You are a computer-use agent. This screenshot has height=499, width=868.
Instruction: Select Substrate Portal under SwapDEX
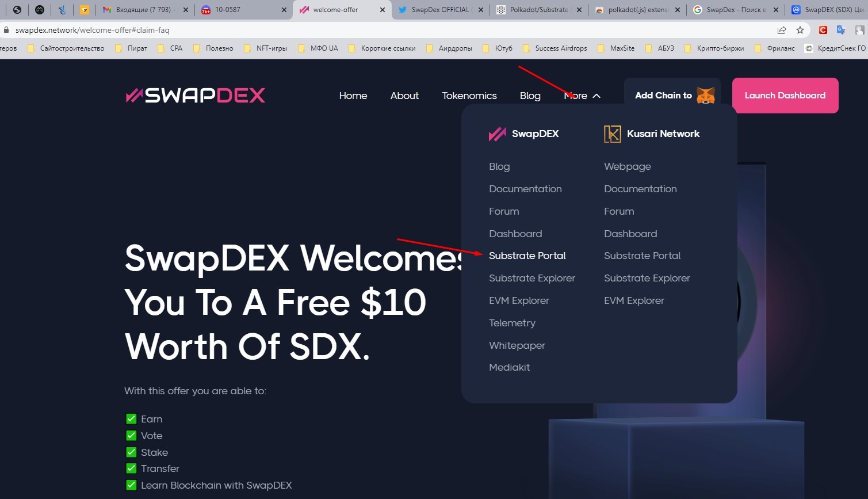(527, 256)
